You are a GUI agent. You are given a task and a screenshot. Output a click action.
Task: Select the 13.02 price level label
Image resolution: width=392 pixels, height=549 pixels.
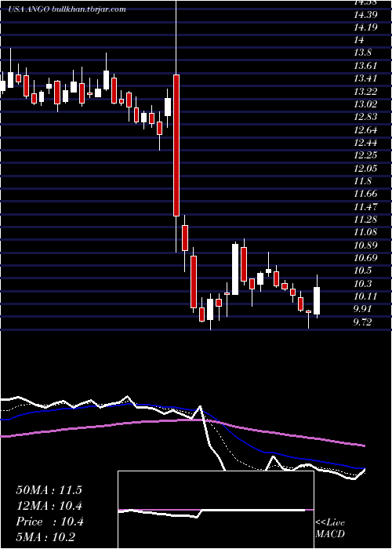[365, 104]
